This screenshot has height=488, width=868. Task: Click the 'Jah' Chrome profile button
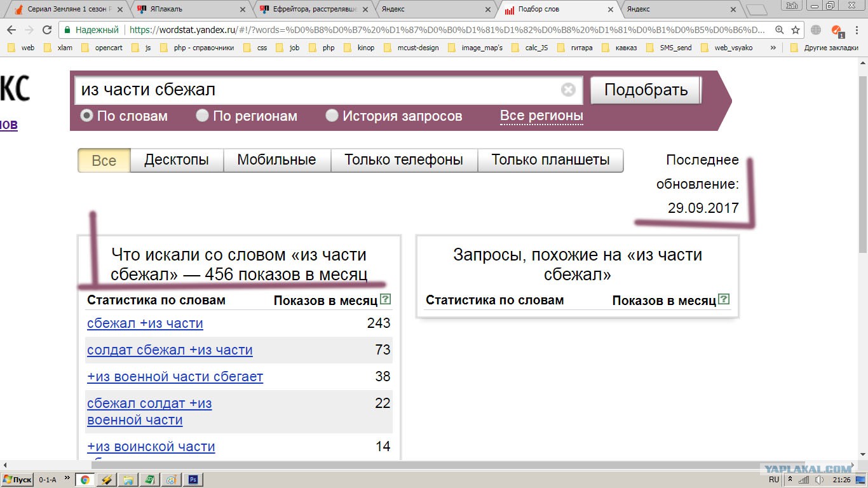(792, 6)
